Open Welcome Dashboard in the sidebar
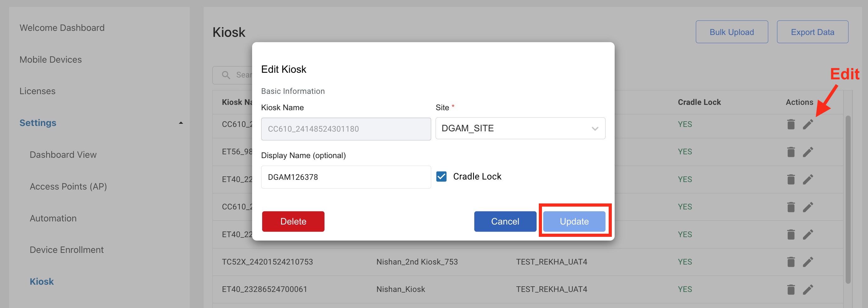The width and height of the screenshot is (868, 308). click(x=62, y=28)
